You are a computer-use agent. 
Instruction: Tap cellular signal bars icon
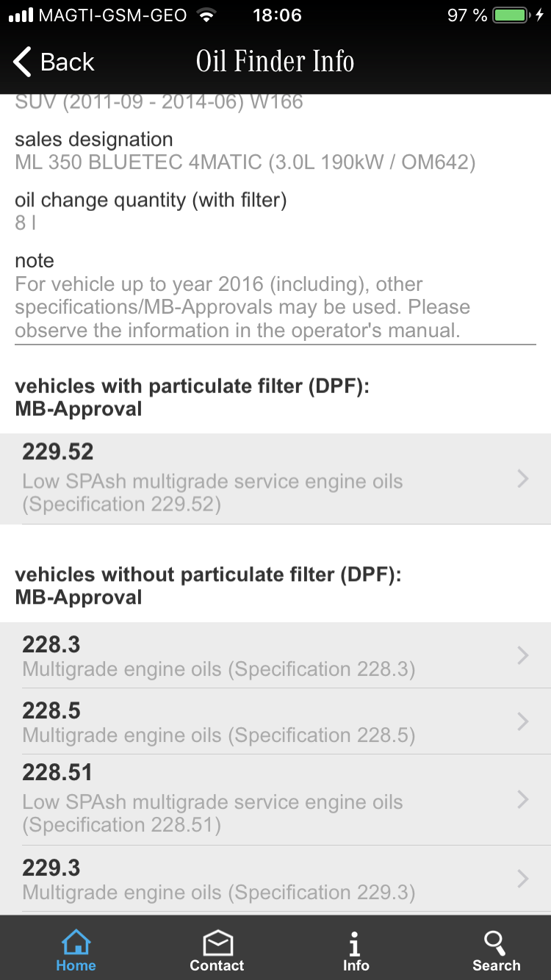(x=21, y=15)
